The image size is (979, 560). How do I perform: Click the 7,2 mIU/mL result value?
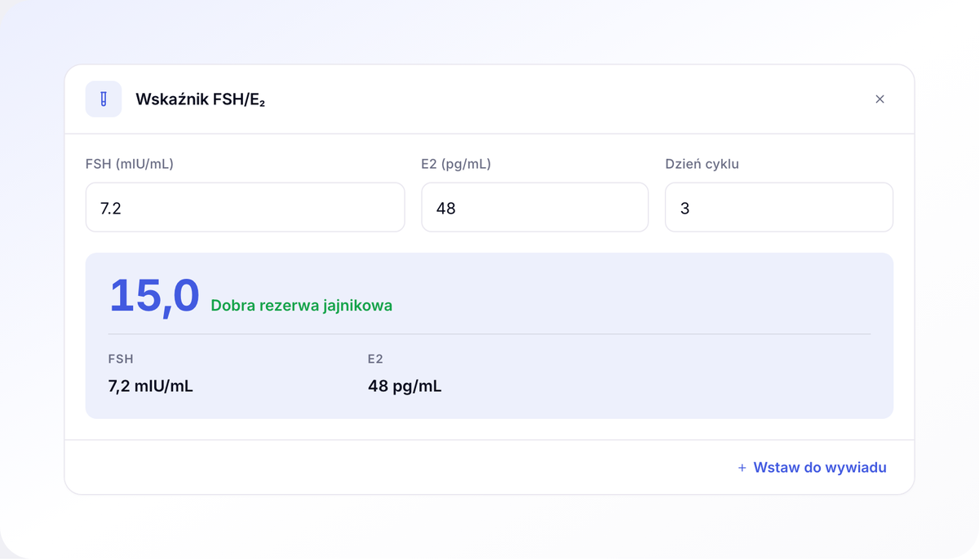pos(151,386)
